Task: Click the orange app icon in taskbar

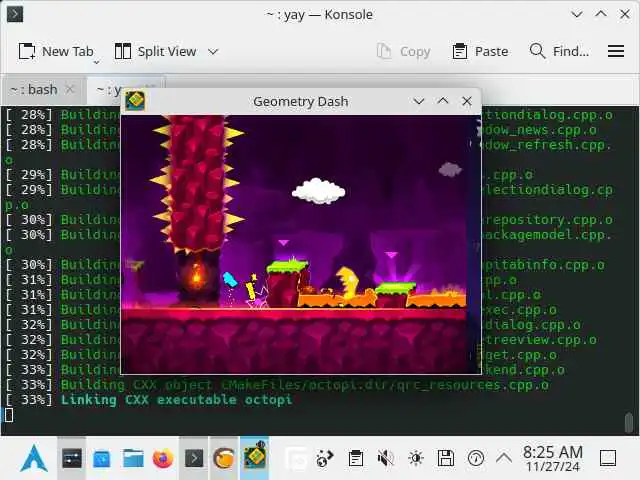Action: coord(224,458)
